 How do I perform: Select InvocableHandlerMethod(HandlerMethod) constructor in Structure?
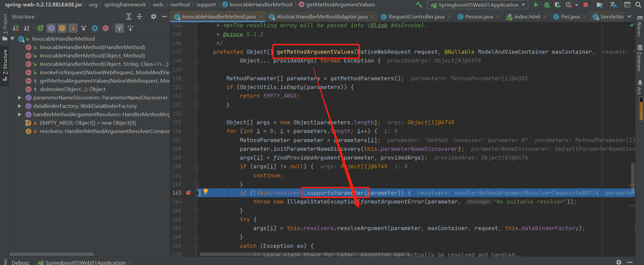pyautogui.click(x=92, y=47)
